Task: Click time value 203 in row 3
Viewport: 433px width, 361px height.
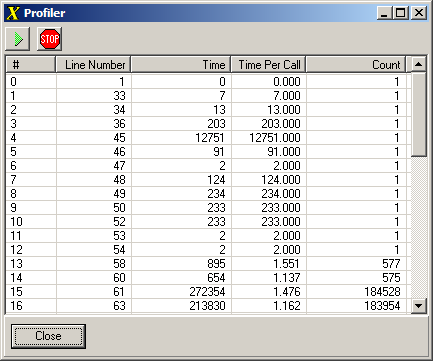Action: (216, 124)
